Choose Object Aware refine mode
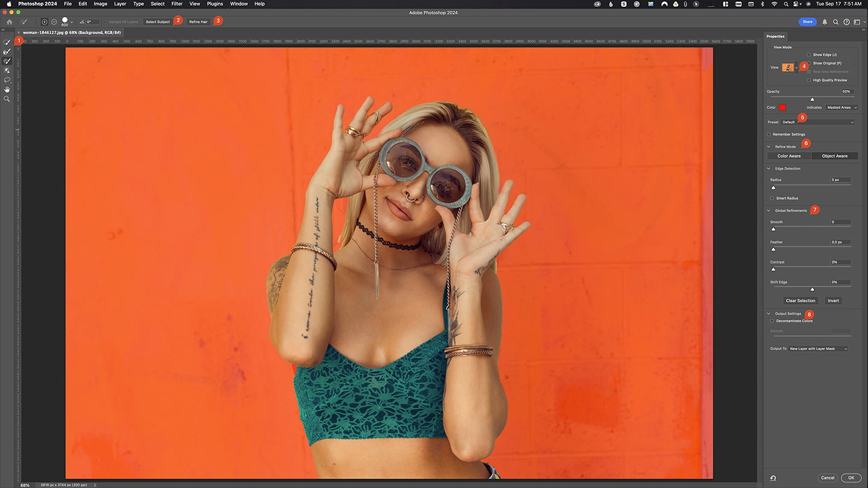Image resolution: width=868 pixels, height=488 pixels. (835, 156)
